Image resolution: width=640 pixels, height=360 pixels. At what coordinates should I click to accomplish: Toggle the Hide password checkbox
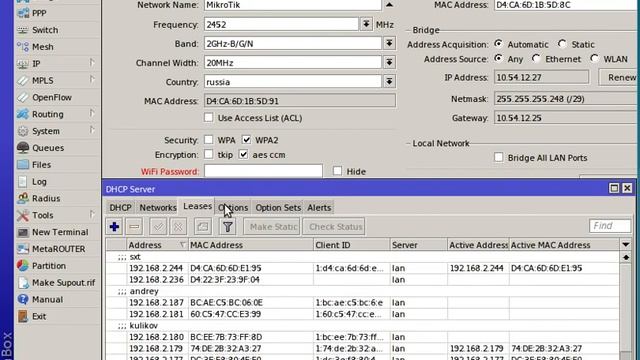(337, 171)
